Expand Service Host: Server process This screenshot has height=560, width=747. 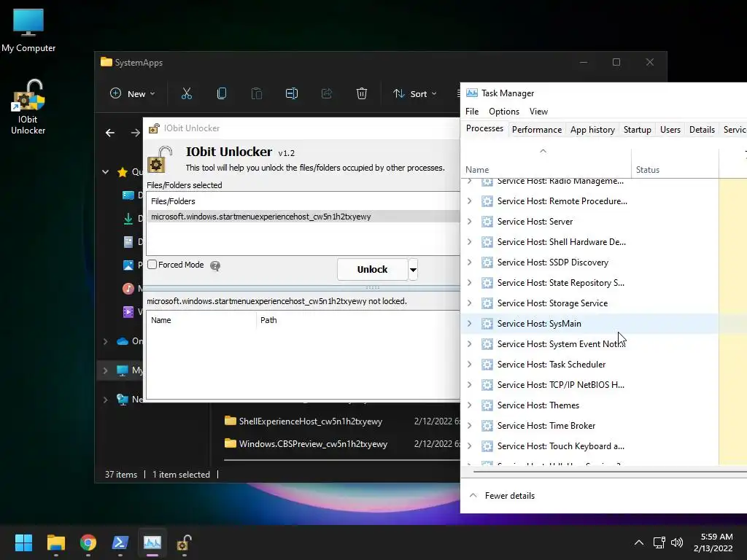(469, 222)
